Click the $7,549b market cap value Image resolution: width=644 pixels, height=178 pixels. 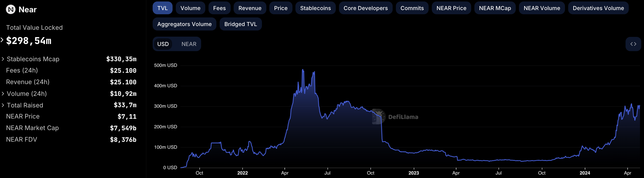pyautogui.click(x=123, y=128)
